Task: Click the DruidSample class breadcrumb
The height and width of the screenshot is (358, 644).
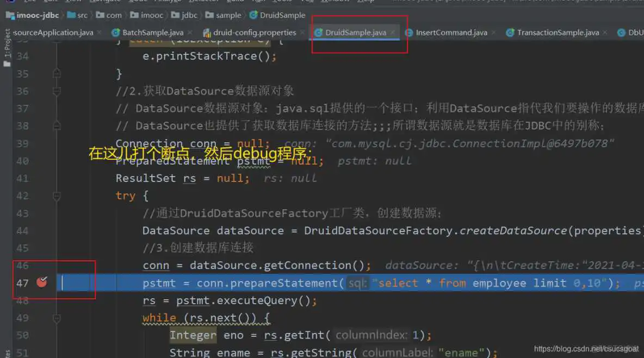Action: click(x=277, y=15)
